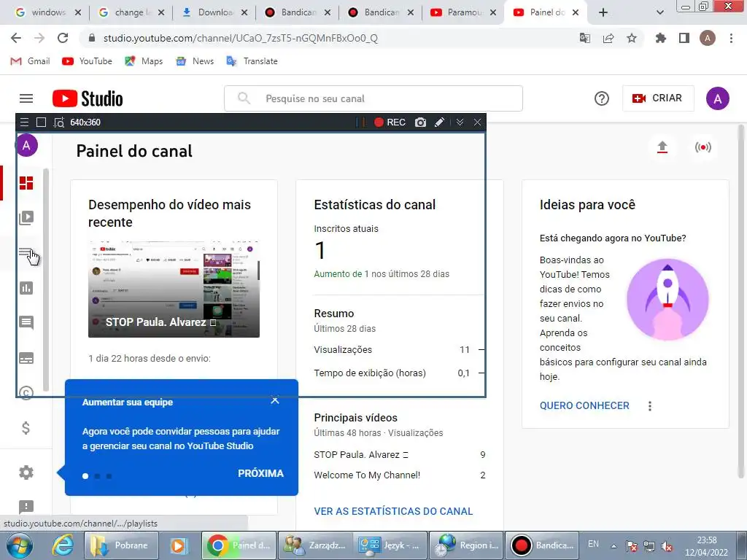Open Internet Explorer from taskbar
The image size is (747, 560).
click(x=63, y=545)
